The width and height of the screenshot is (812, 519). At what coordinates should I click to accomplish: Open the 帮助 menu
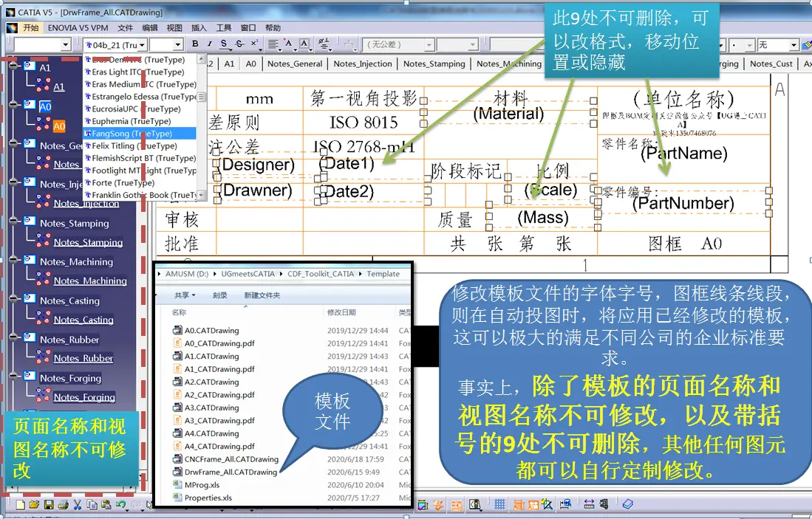pyautogui.click(x=273, y=28)
